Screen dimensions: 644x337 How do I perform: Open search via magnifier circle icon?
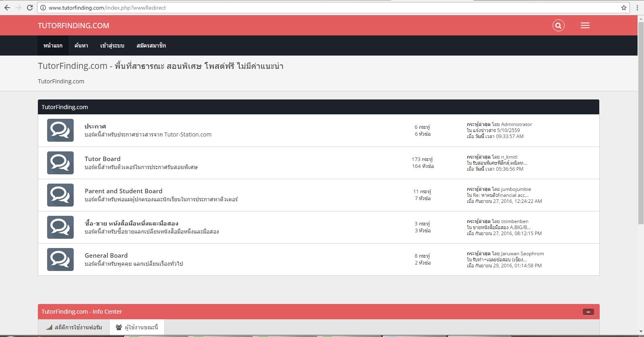point(558,25)
